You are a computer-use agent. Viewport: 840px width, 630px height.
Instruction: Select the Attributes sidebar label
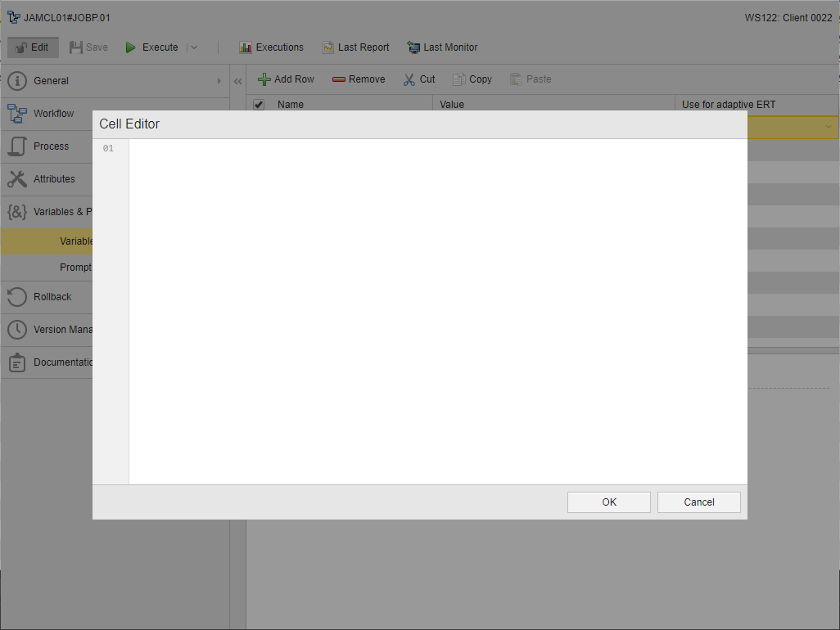[x=54, y=179]
